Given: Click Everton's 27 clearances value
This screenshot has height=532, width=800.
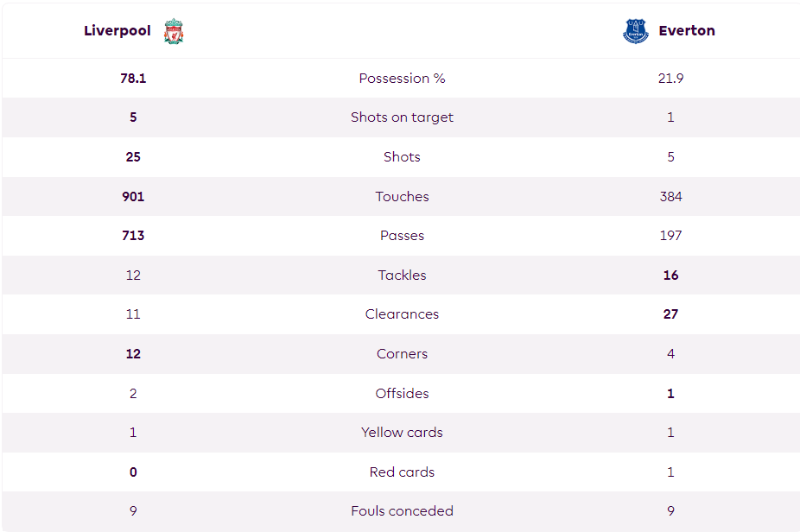Looking at the screenshot, I should click(x=671, y=313).
